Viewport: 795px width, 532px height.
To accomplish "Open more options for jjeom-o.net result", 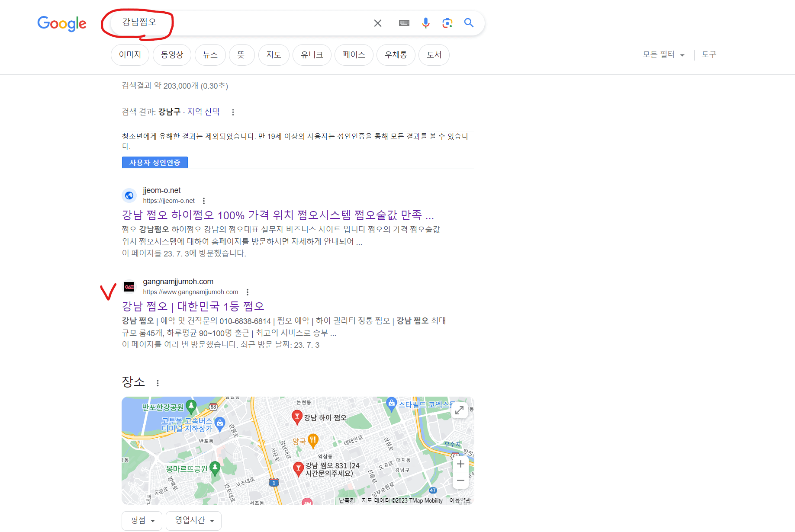I will point(204,201).
